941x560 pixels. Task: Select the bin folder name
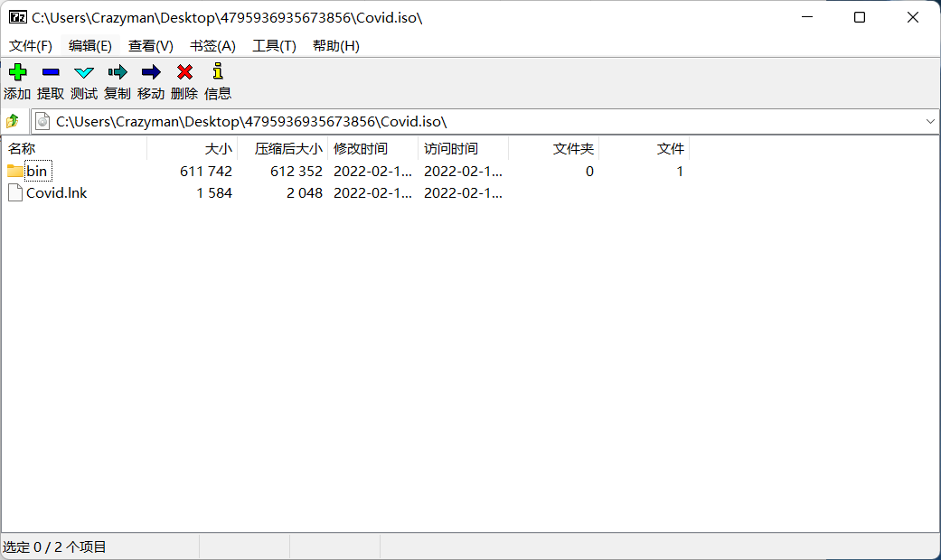pyautogui.click(x=36, y=172)
